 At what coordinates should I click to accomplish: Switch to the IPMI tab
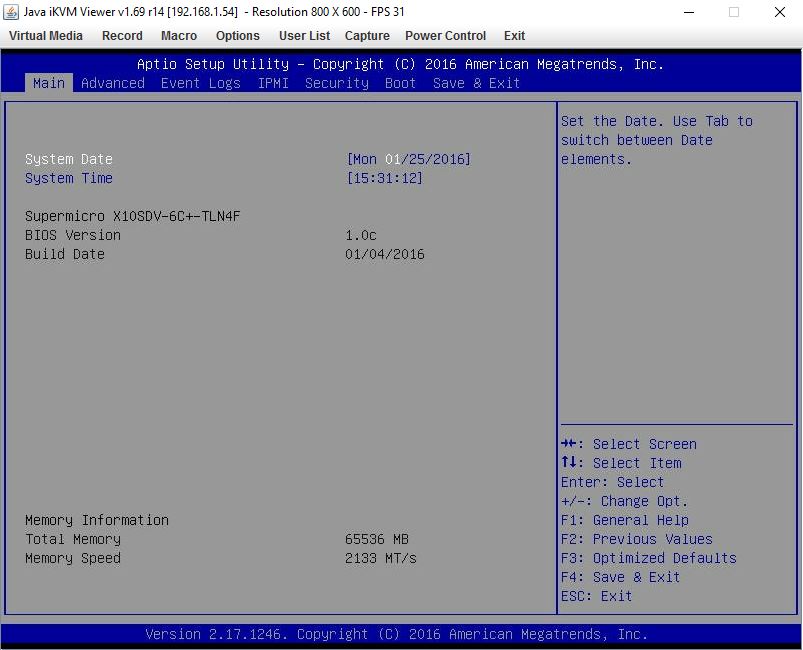click(x=273, y=83)
